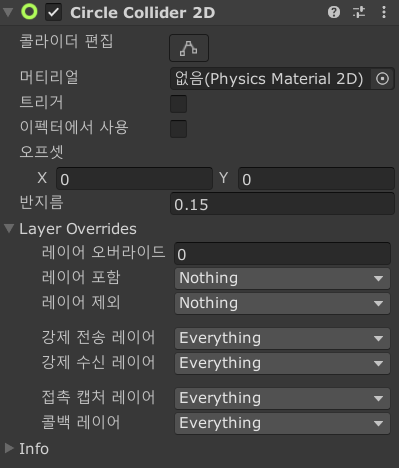
Task: Click the 오프셋 label
Action: 42,152
